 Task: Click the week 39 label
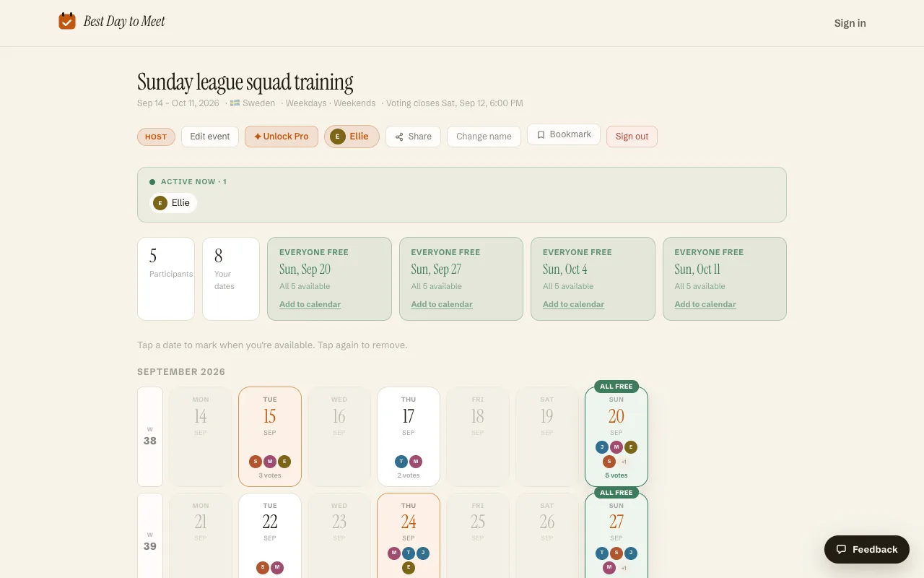pyautogui.click(x=150, y=535)
